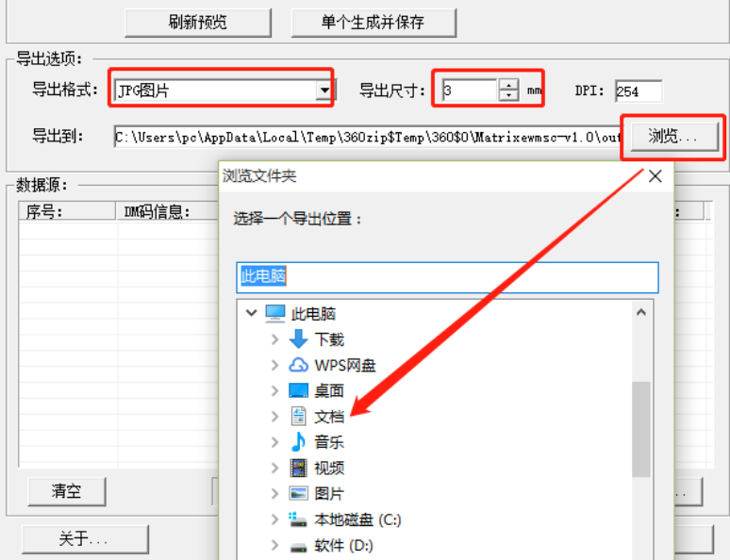This screenshot has width=730, height=560.
Task: Expand the 桌面 node
Action: [x=275, y=391]
